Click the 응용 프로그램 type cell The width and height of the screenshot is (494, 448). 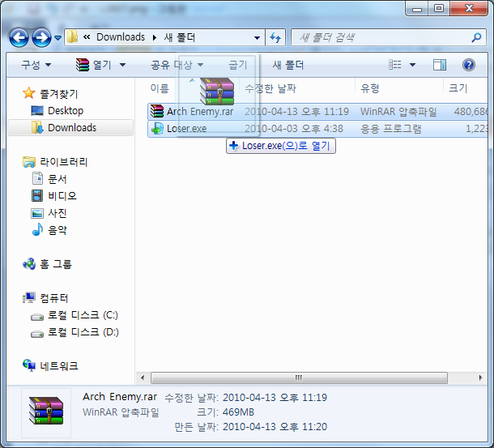tap(391, 129)
